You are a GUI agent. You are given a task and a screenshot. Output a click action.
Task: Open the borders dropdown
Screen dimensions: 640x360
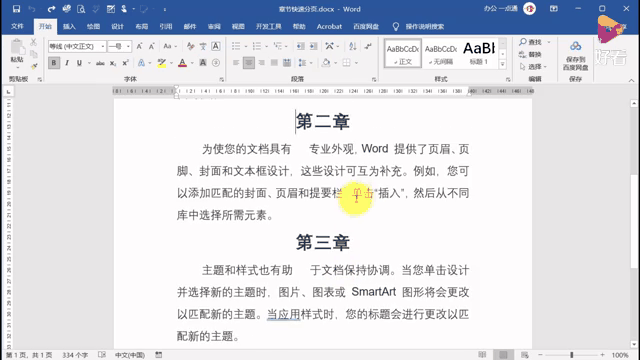[x=356, y=63]
